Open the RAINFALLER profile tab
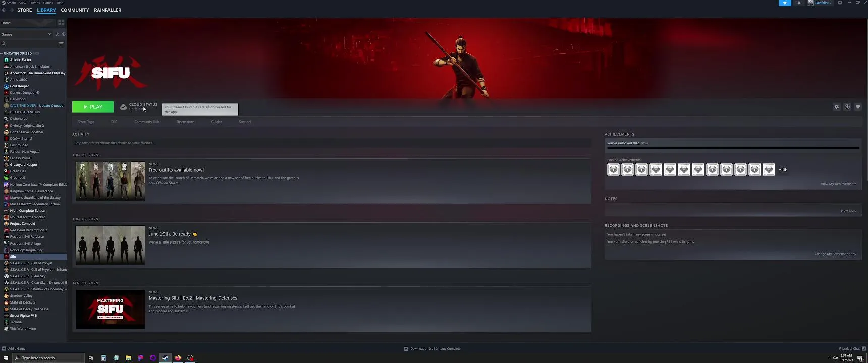The height and width of the screenshot is (363, 868). tap(107, 10)
